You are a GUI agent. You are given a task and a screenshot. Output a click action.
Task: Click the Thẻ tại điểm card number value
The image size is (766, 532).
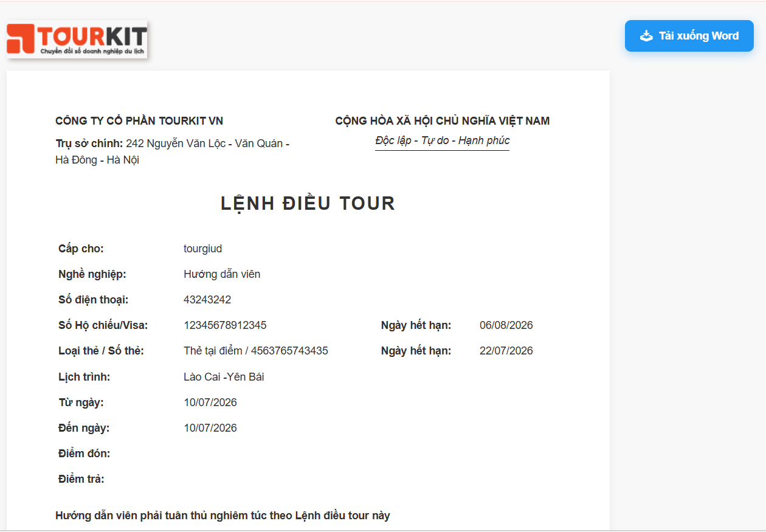click(256, 351)
